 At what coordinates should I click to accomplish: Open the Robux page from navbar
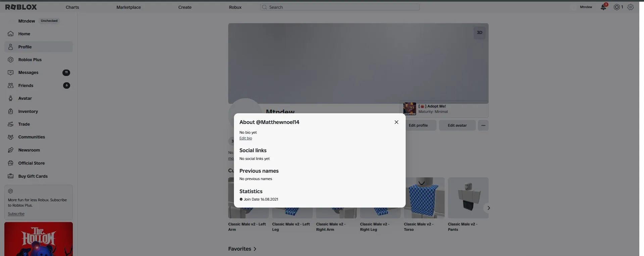pos(235,7)
